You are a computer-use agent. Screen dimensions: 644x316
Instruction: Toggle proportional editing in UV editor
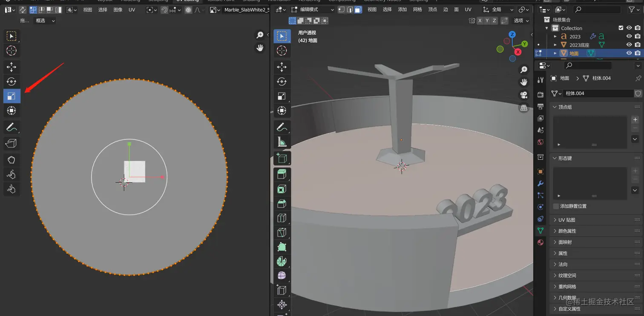(x=188, y=9)
